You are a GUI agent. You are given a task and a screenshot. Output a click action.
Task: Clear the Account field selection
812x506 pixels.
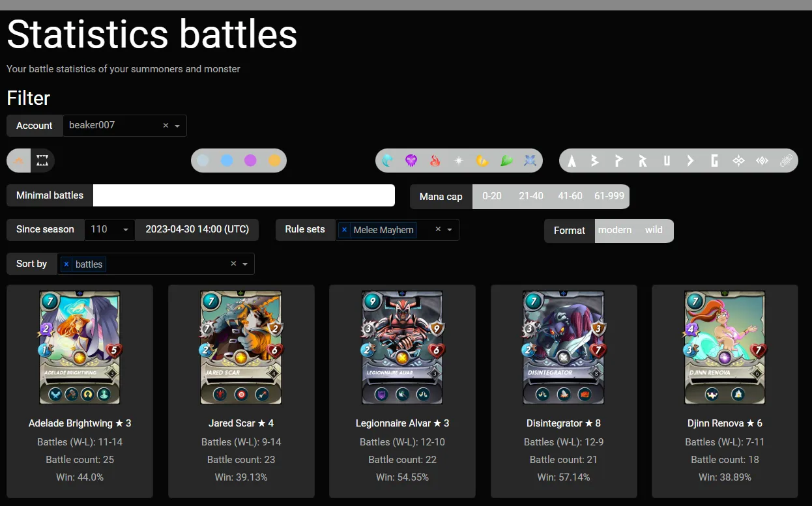pyautogui.click(x=166, y=126)
